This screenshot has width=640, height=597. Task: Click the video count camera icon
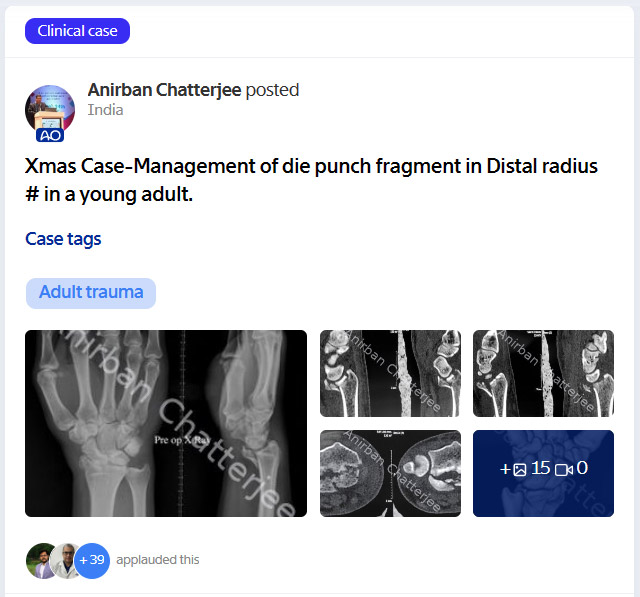(564, 470)
